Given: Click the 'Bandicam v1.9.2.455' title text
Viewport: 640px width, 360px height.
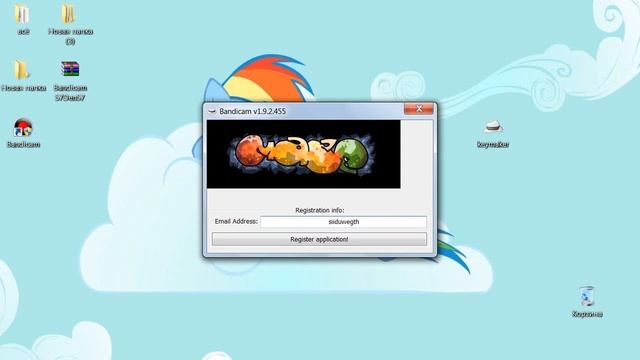Looking at the screenshot, I should pyautogui.click(x=252, y=111).
